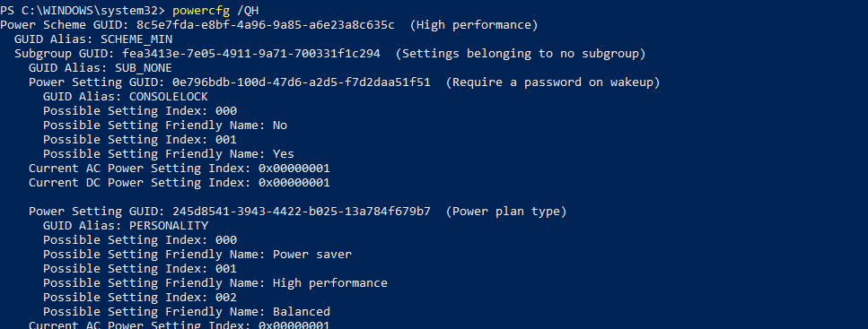The image size is (868, 329).
Task: Click the CONSOLELOCK alias text
Action: click(x=168, y=97)
